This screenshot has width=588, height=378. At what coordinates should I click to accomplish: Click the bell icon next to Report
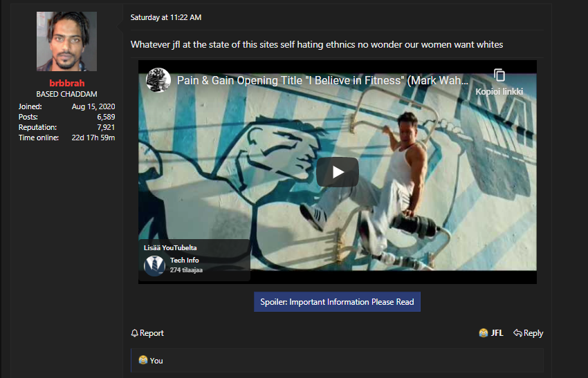pos(134,332)
